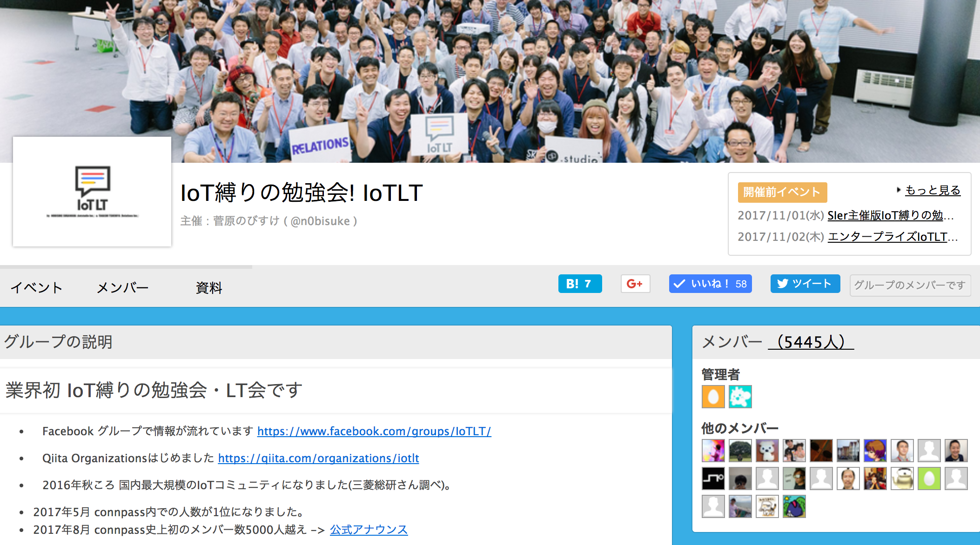Open the cyan splat admin avatar

coord(740,397)
